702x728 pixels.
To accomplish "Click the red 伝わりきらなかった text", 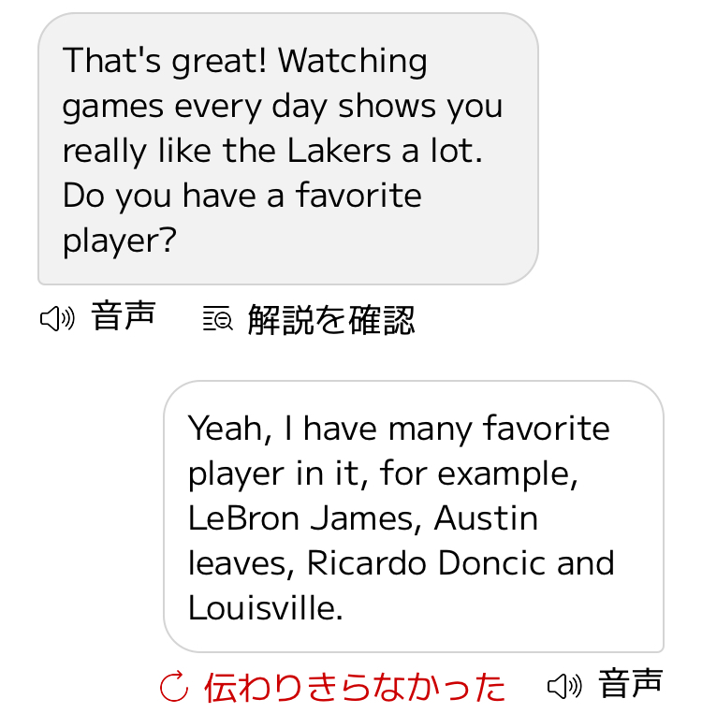I will pyautogui.click(x=355, y=687).
